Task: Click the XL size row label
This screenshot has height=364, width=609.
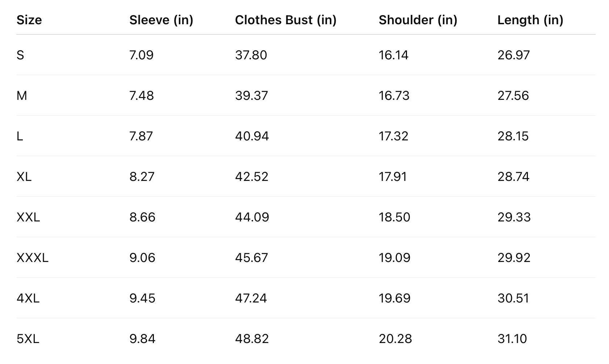Action: [x=24, y=177]
